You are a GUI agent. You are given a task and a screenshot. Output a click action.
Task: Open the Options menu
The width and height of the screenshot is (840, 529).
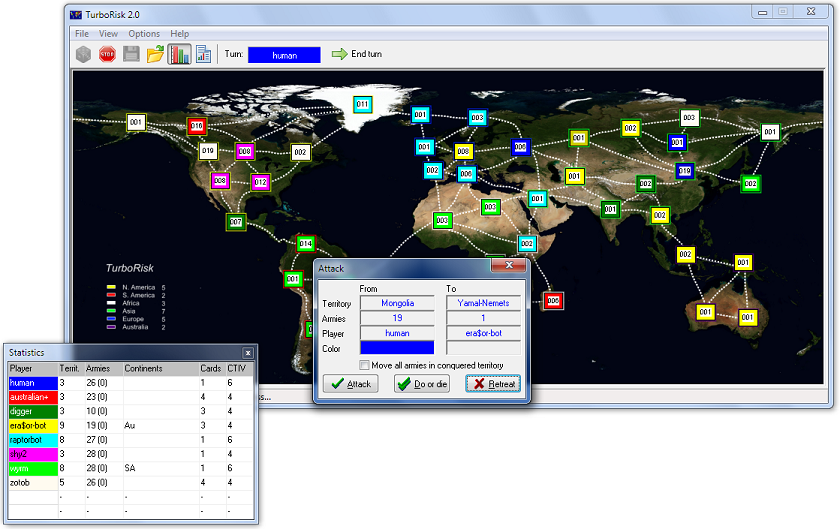point(144,34)
